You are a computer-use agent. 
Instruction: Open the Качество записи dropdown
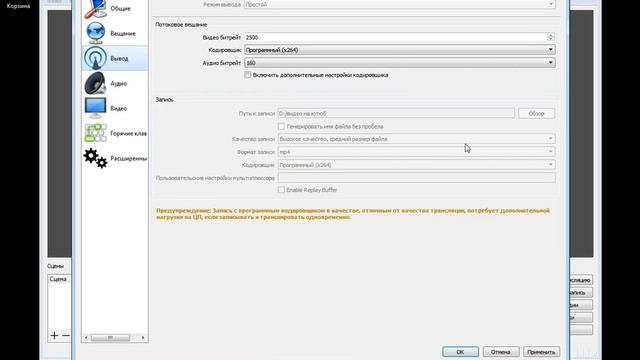click(416, 139)
